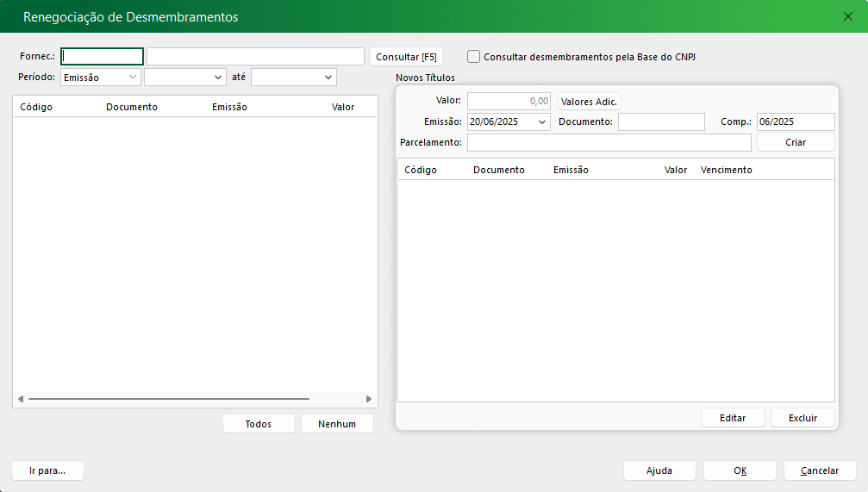Click the Cancelar button
Viewport: 868px width, 492px height.
pyautogui.click(x=820, y=470)
